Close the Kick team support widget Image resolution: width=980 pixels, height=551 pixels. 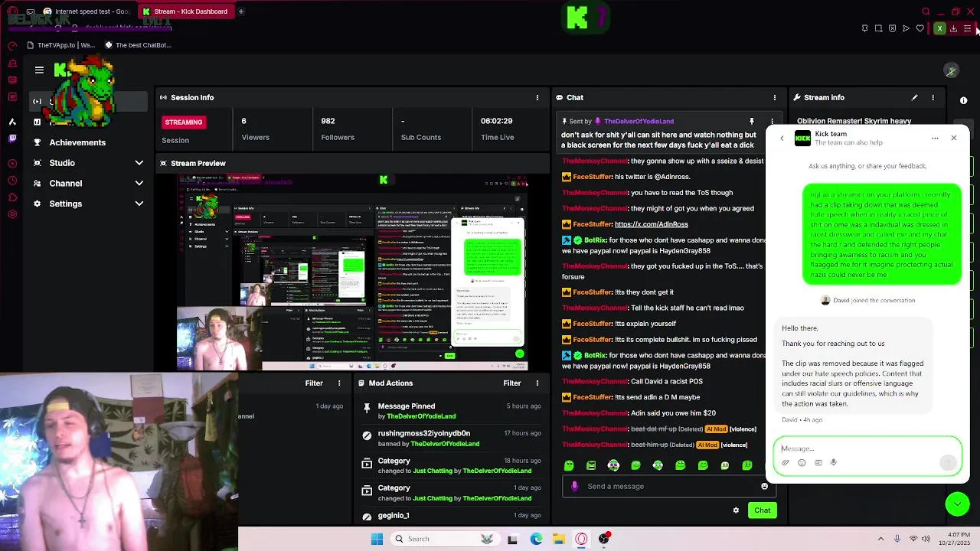[953, 138]
